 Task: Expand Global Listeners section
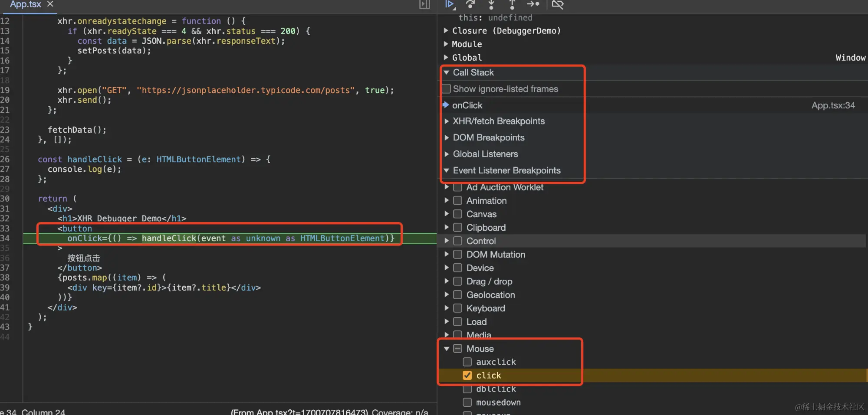coord(446,154)
